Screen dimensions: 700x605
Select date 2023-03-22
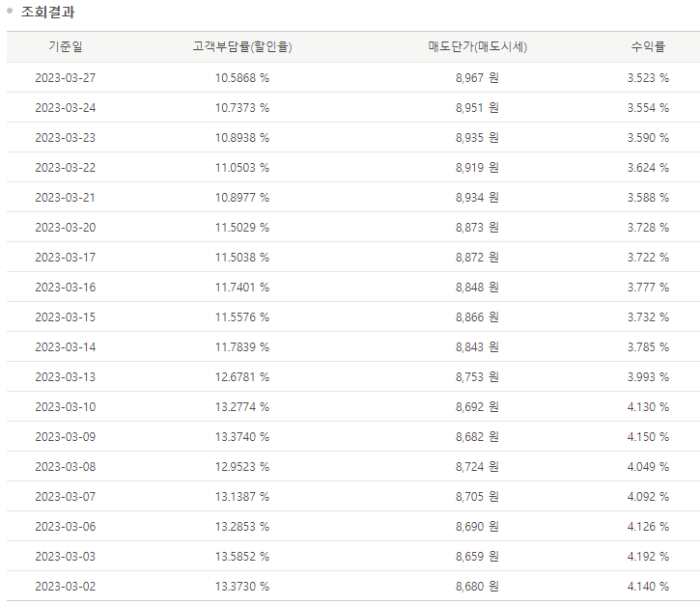66,167
